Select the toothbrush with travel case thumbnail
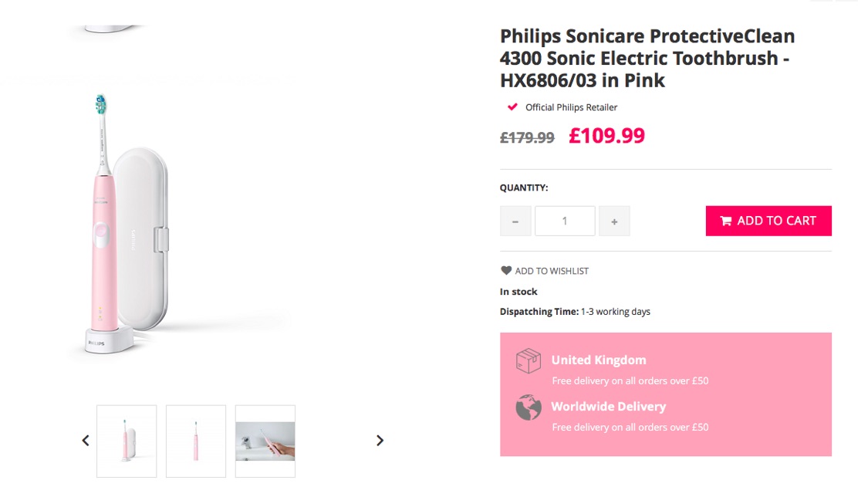 coord(127,441)
